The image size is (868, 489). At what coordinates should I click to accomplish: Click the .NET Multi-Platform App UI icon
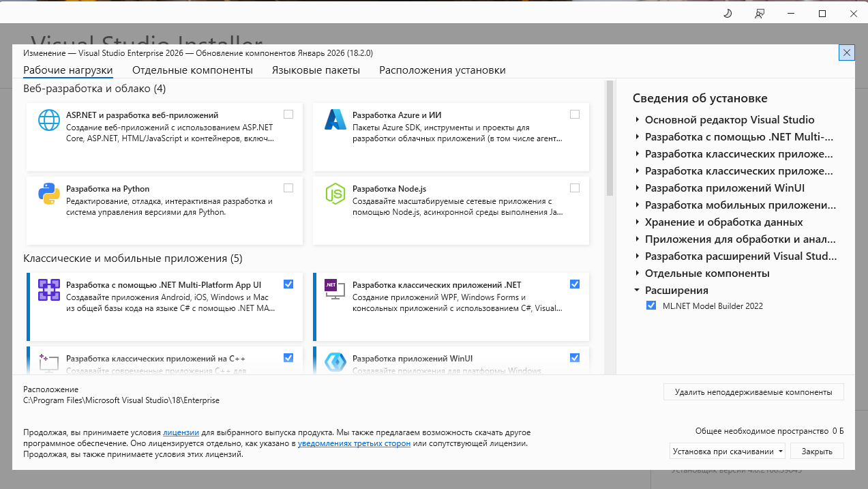[x=49, y=290]
